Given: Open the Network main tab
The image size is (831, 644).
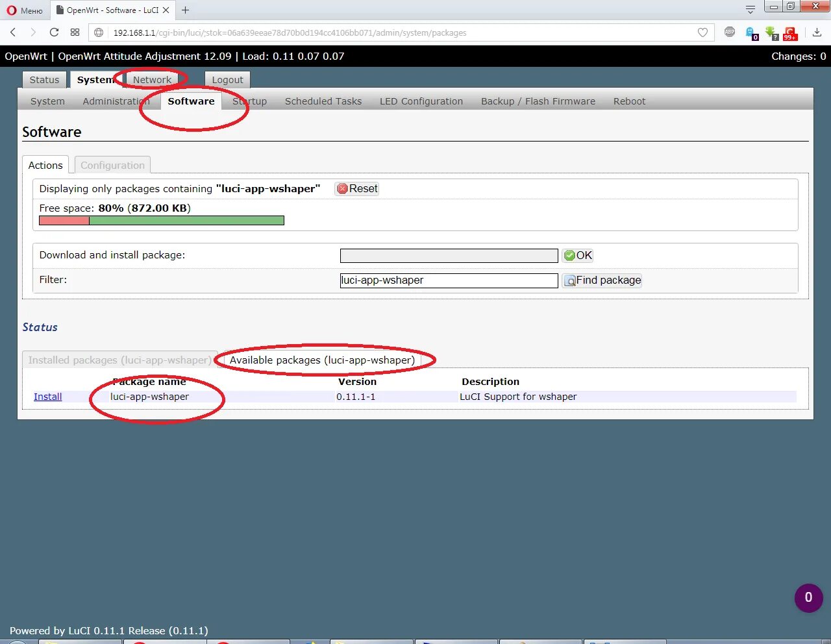Looking at the screenshot, I should coord(152,80).
